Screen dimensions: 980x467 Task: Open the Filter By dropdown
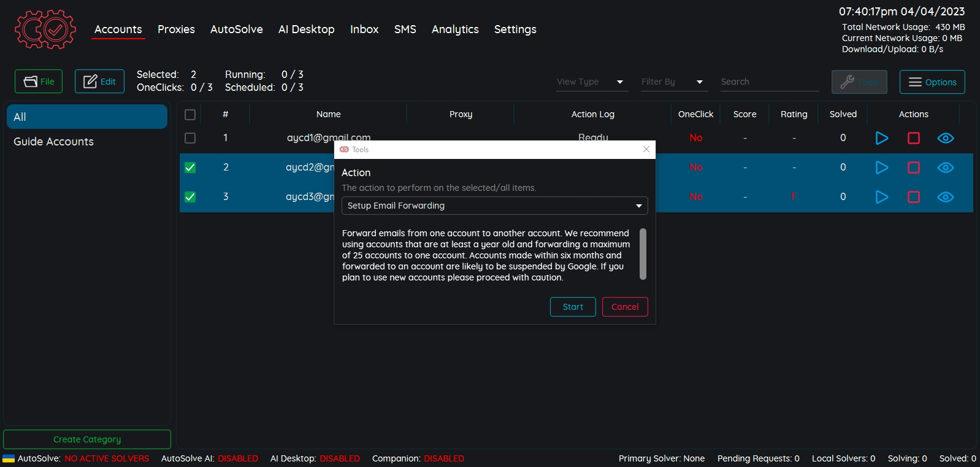pos(672,82)
